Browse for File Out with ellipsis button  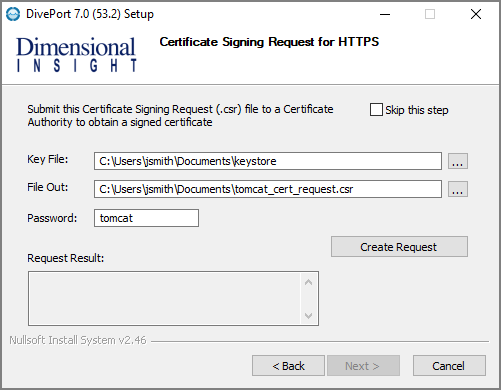(x=458, y=189)
